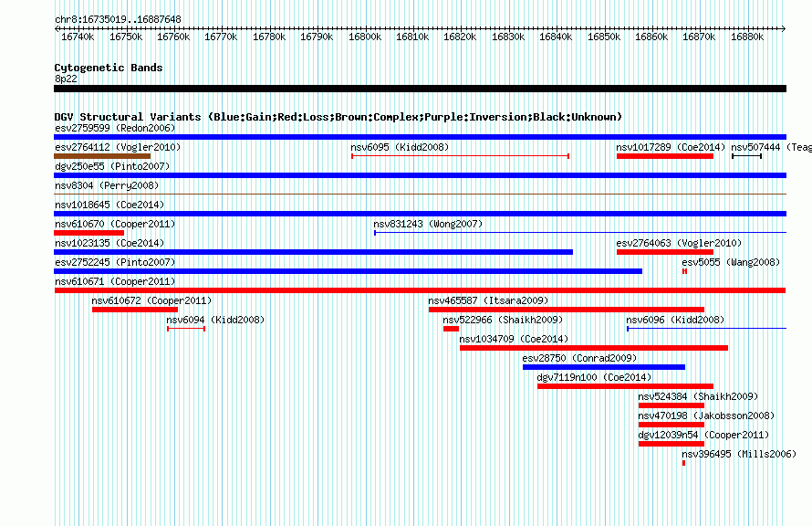Open the dgv12039n54 (Cooper2011) label
The image size is (812, 526).
703,435
